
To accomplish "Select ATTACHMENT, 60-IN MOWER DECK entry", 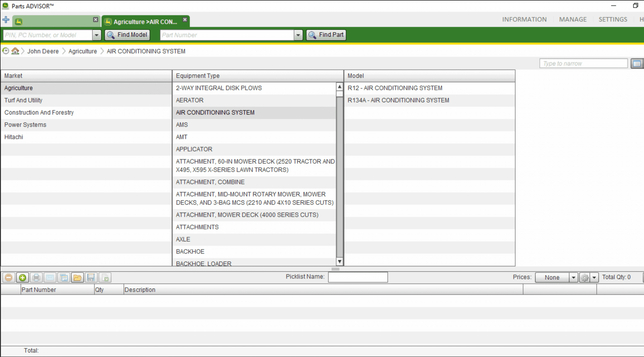I will (x=254, y=166).
